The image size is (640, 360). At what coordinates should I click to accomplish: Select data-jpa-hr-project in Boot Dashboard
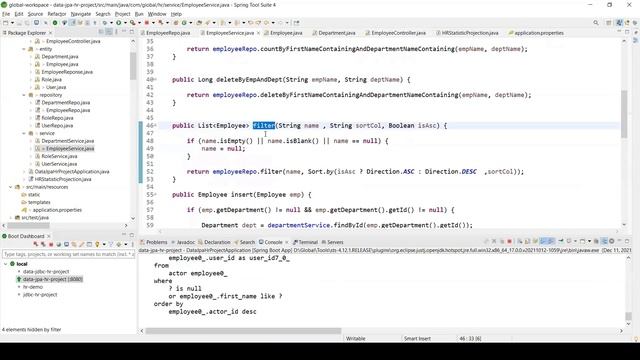(x=53, y=280)
